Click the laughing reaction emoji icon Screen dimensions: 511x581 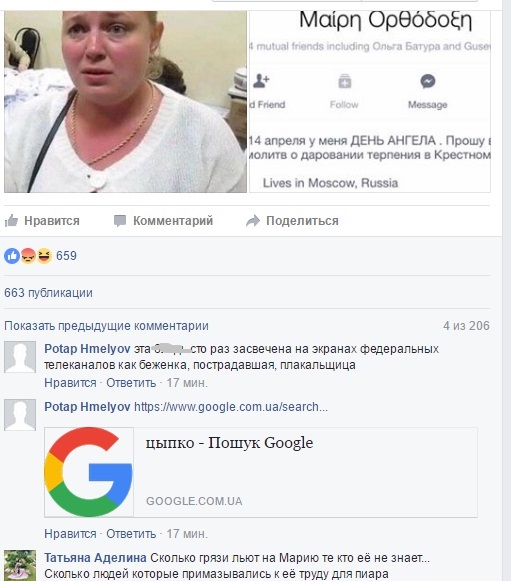[x=44, y=256]
